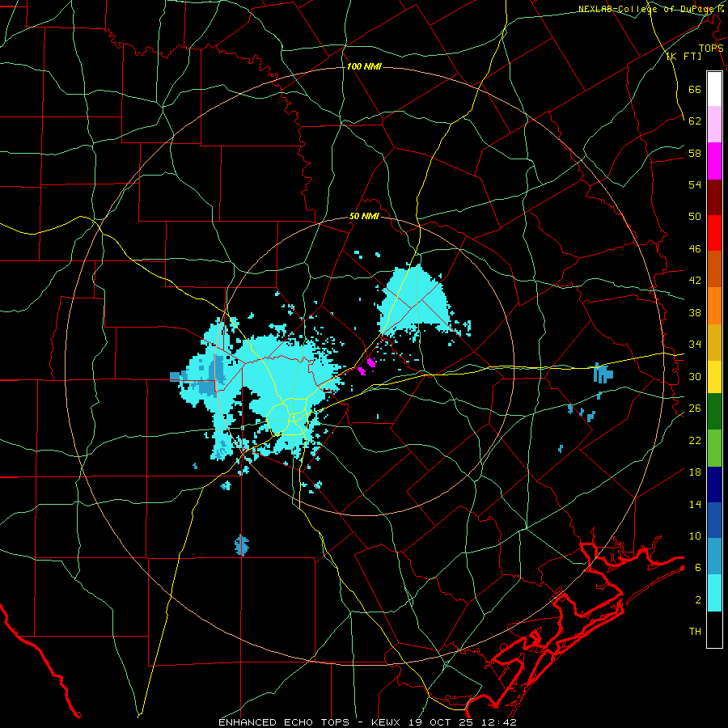Click the black TH swatch at the scale bottom
Viewport: 728px width, 728px height.
pyautogui.click(x=714, y=629)
